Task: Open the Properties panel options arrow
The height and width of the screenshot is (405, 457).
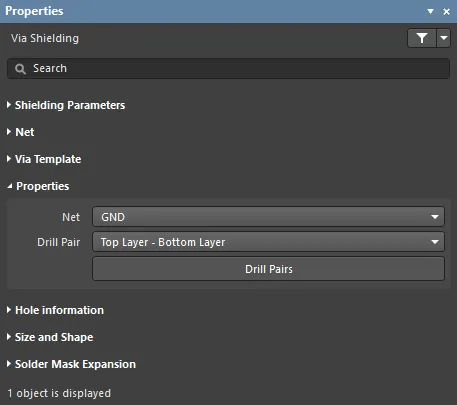Action: click(430, 12)
